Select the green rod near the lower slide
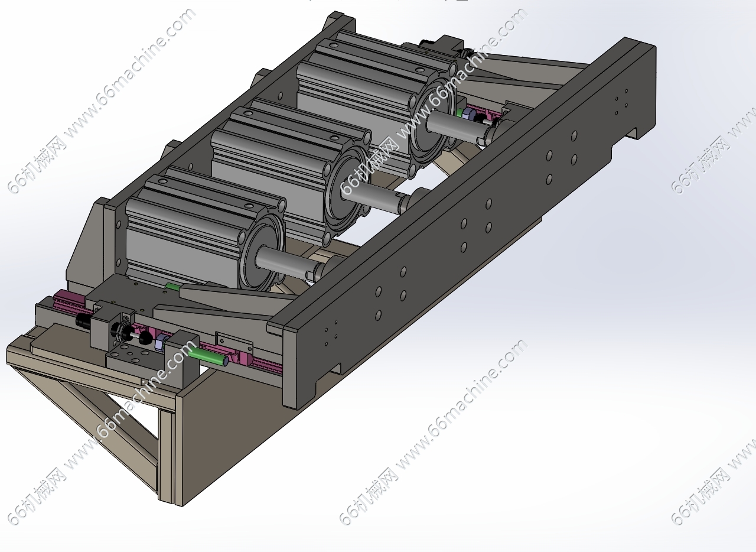The width and height of the screenshot is (756, 552). point(208,356)
